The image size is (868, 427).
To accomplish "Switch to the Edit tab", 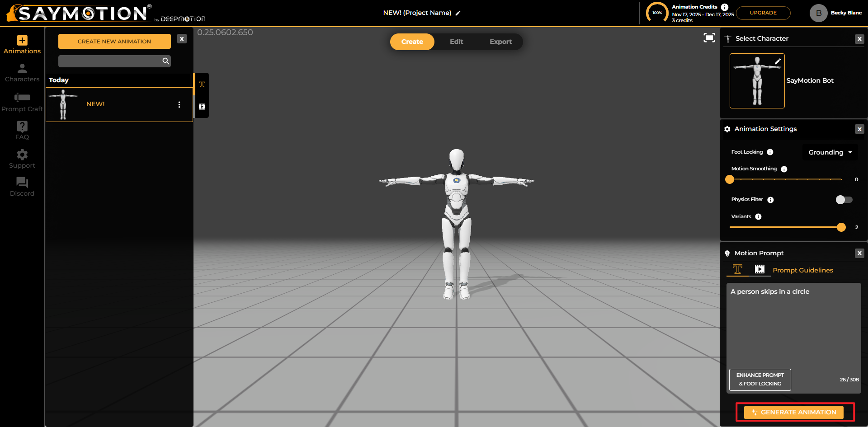I will click(457, 42).
